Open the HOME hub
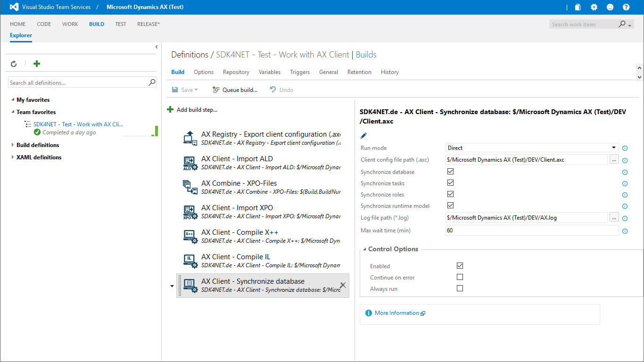Screen dimensions: 644x362 point(18,24)
